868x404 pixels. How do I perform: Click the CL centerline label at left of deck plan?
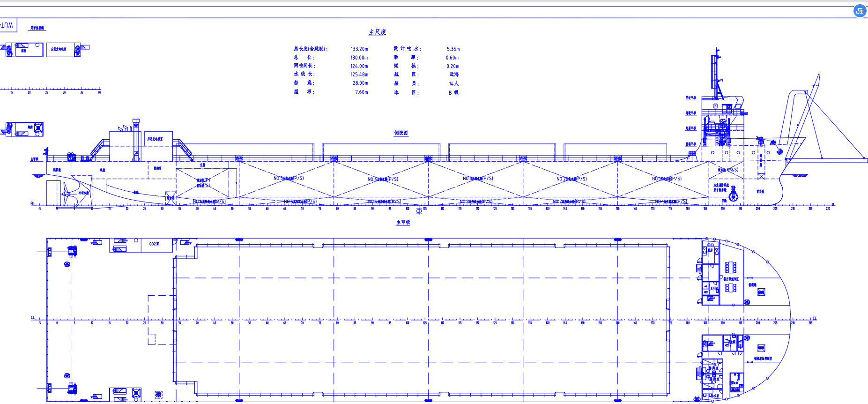point(33,318)
